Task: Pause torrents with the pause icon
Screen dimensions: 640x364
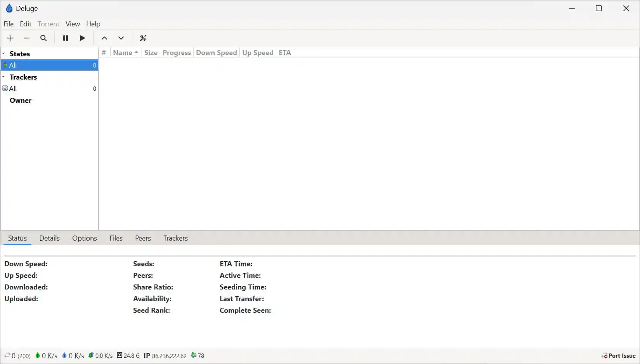Action: click(x=66, y=38)
